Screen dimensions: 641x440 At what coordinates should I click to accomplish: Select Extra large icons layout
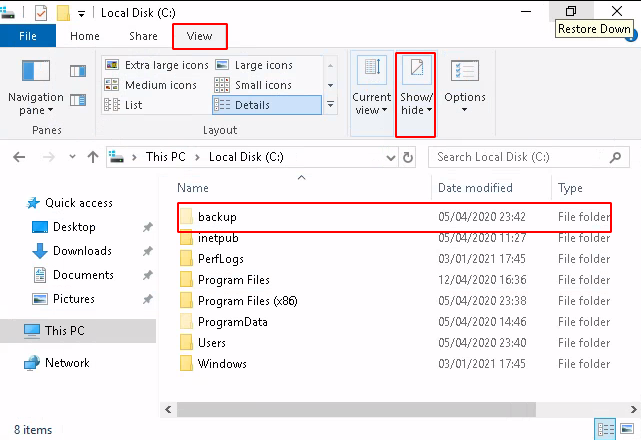[157, 65]
